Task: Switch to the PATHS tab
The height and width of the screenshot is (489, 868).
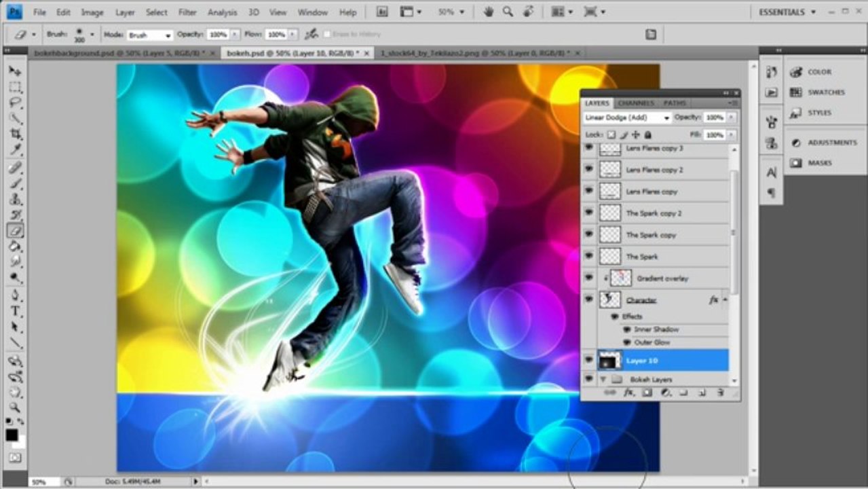Action: click(675, 103)
